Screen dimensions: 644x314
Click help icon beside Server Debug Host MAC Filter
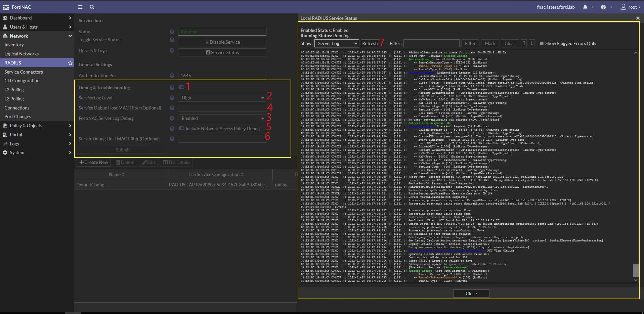(x=172, y=139)
